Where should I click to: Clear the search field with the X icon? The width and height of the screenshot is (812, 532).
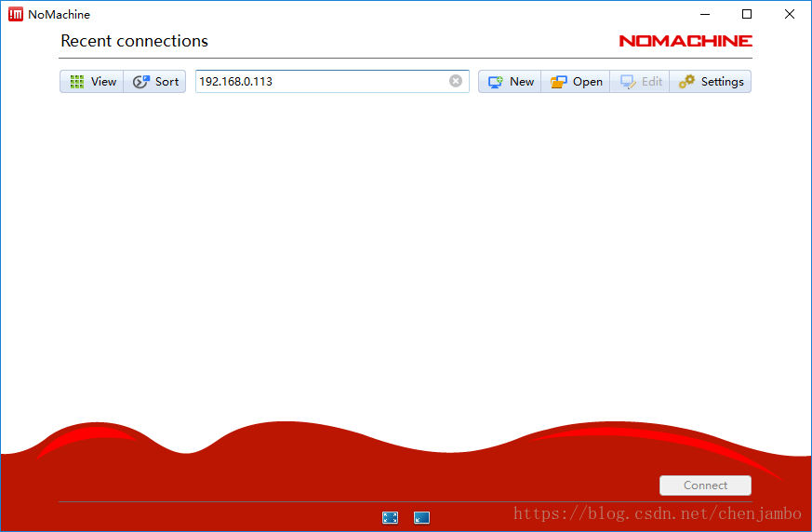click(x=456, y=81)
